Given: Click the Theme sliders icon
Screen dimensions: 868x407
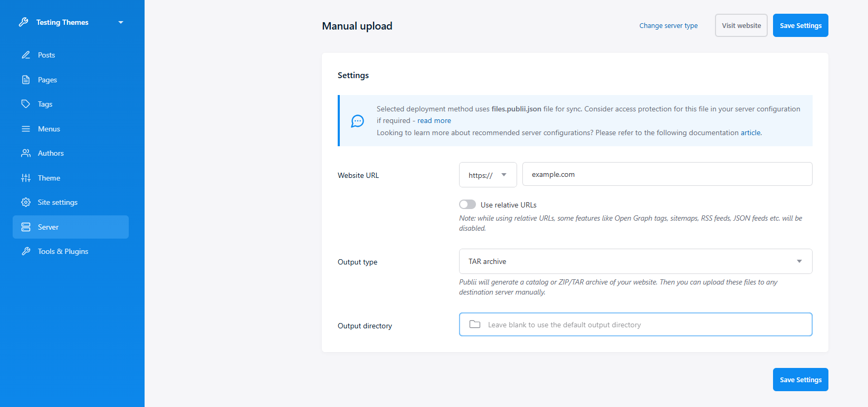Looking at the screenshot, I should (x=25, y=178).
